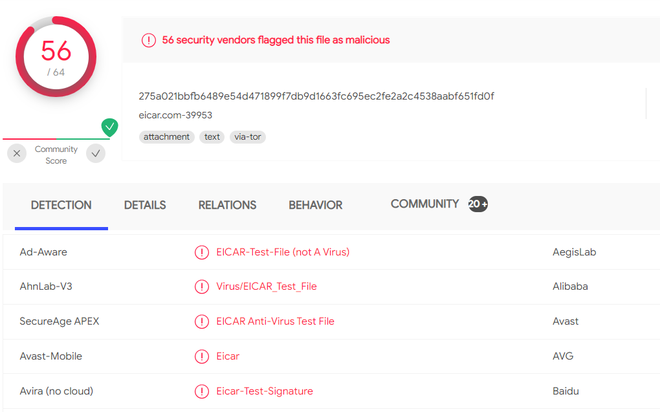This screenshot has height=412, width=660.
Task: Click alert icon beside EICAR Anti-Virus Test File
Action: click(x=202, y=321)
